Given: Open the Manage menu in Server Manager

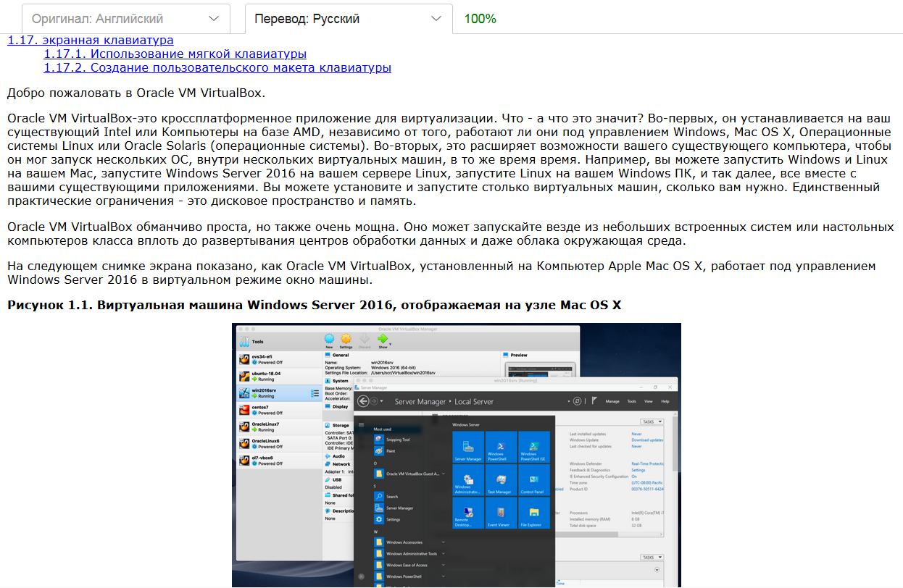Looking at the screenshot, I should pyautogui.click(x=612, y=401).
